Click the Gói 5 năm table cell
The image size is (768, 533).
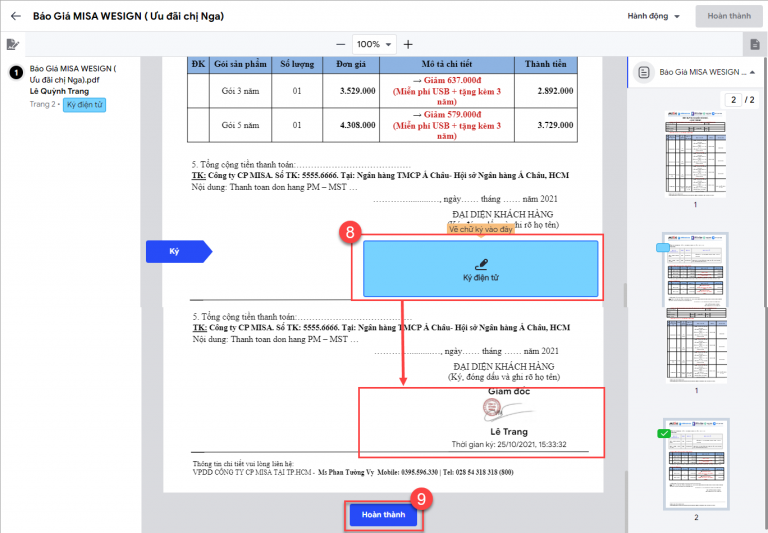tap(240, 125)
